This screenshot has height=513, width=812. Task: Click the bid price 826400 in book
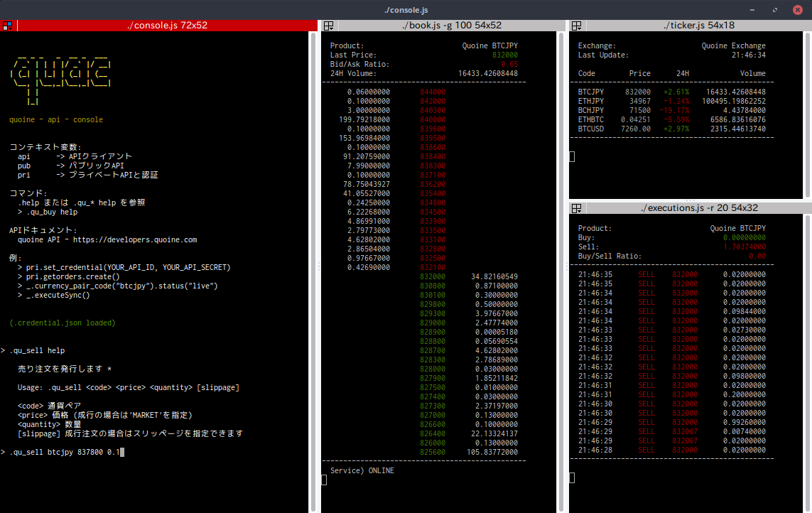tap(433, 433)
